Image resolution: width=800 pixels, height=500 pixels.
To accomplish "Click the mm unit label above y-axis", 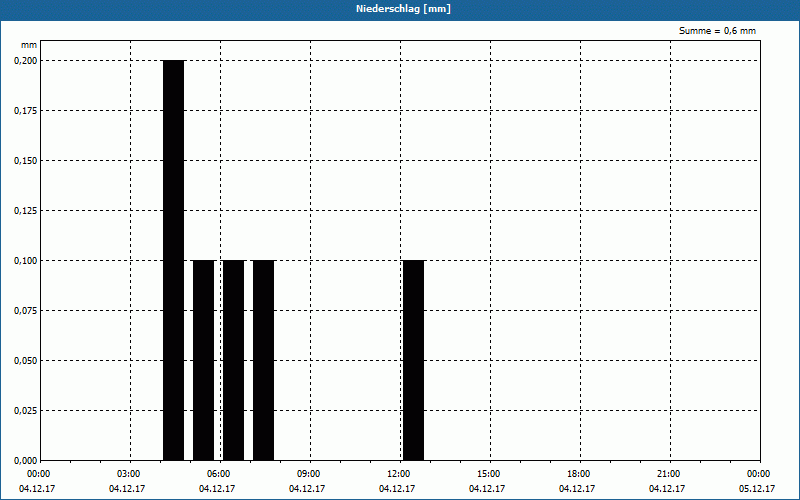I will [x=29, y=45].
